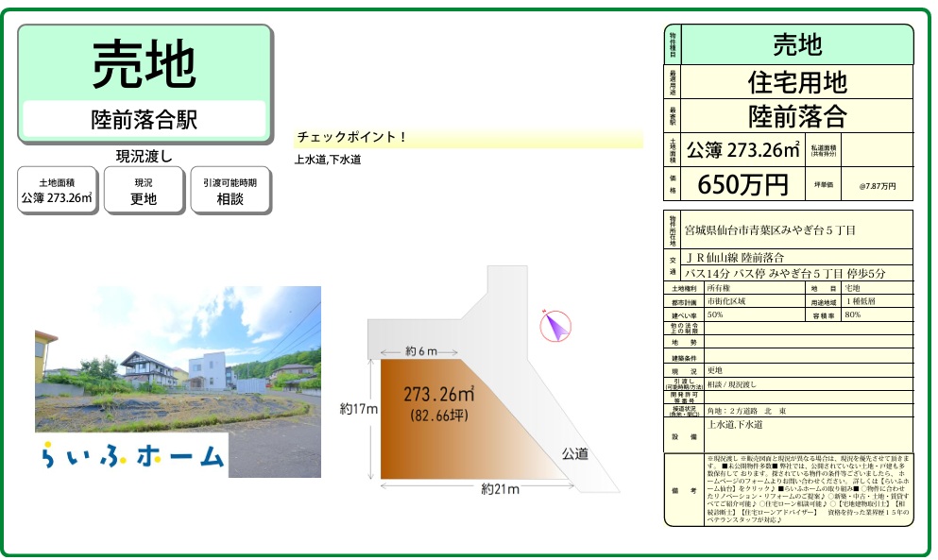Click the large 売地 heading on left

click(x=145, y=64)
